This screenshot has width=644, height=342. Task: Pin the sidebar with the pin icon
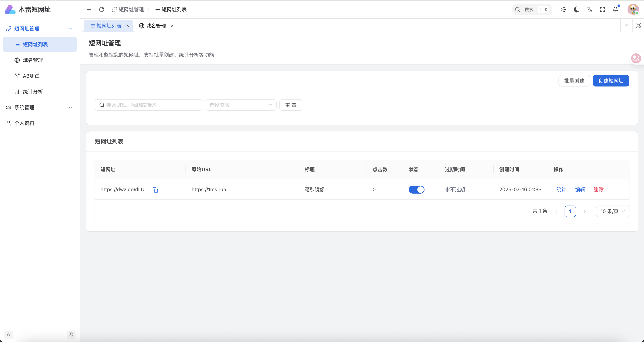71,334
